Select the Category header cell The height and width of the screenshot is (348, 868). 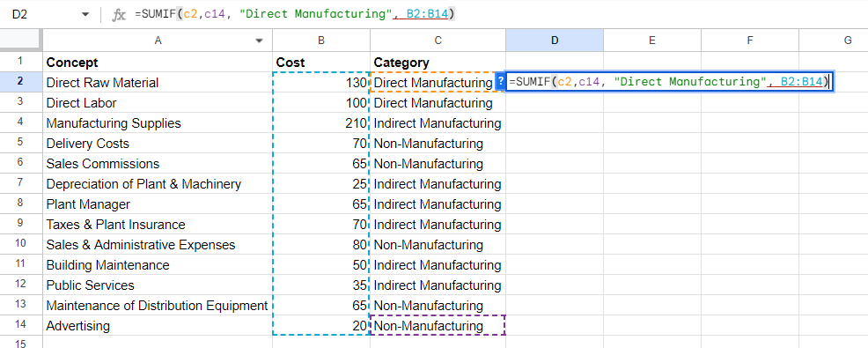point(438,62)
